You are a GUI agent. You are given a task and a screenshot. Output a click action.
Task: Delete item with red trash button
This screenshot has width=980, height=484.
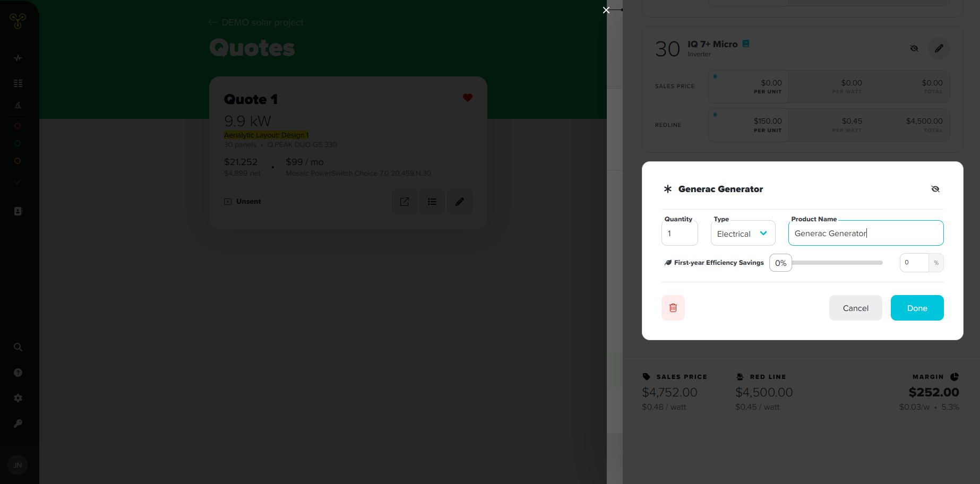(673, 308)
